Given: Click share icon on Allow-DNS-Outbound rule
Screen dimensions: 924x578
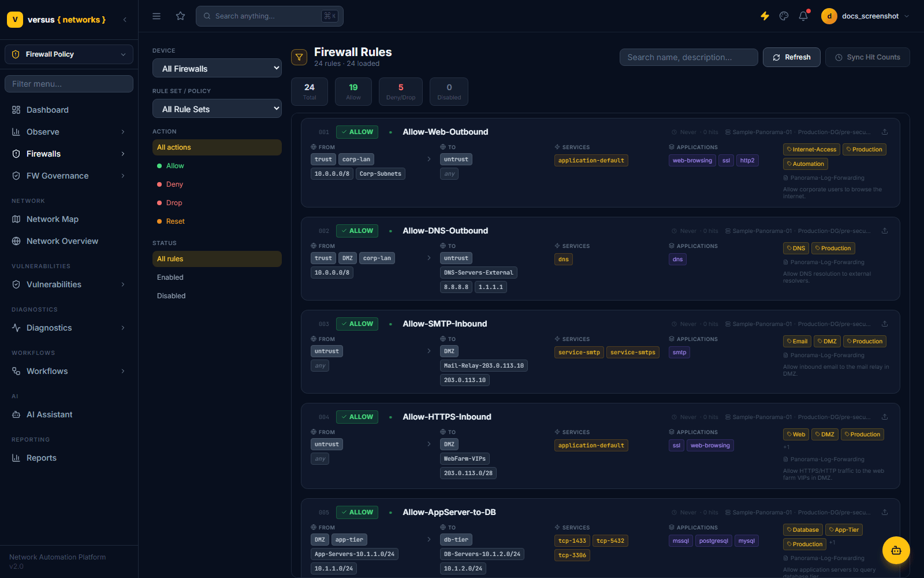Looking at the screenshot, I should [x=885, y=231].
